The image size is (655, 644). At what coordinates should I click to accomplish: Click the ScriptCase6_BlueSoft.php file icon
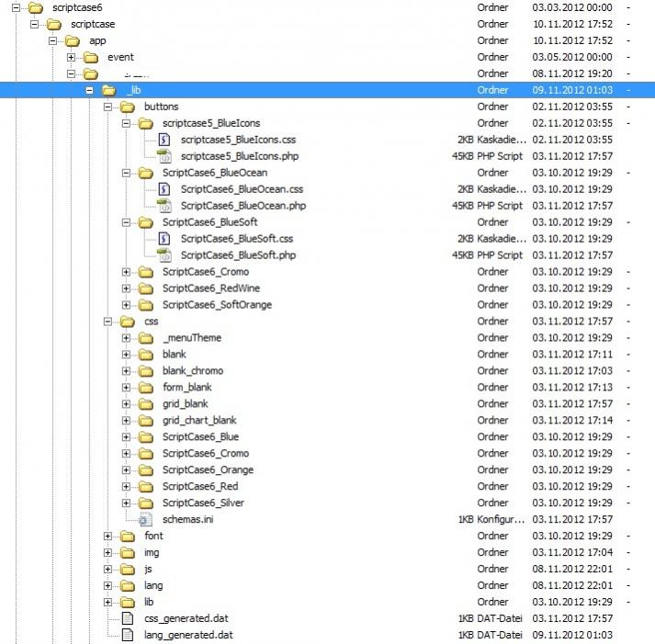(164, 255)
